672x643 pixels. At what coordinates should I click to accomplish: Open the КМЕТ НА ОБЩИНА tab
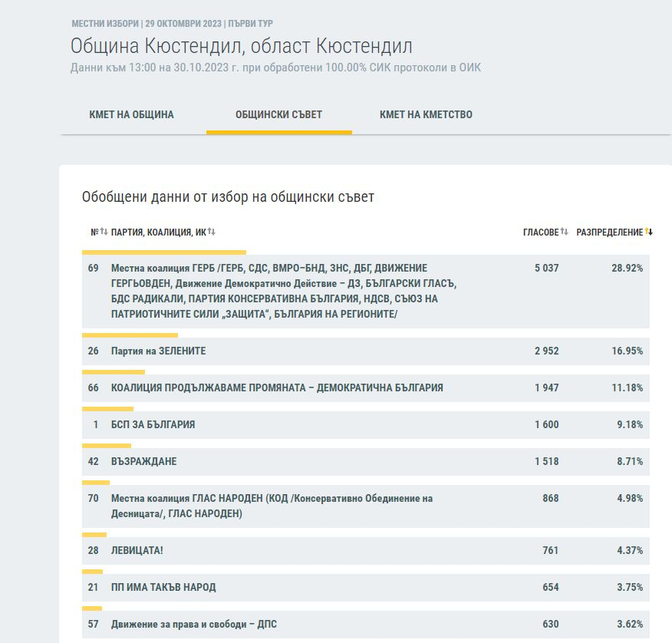[132, 114]
